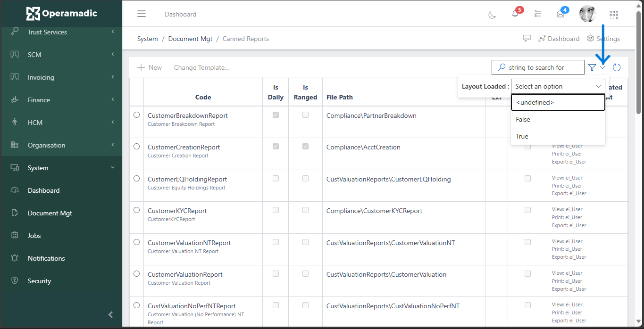This screenshot has height=329, width=644.
Task: Open notifications bell with 5 badge
Action: pos(515,14)
